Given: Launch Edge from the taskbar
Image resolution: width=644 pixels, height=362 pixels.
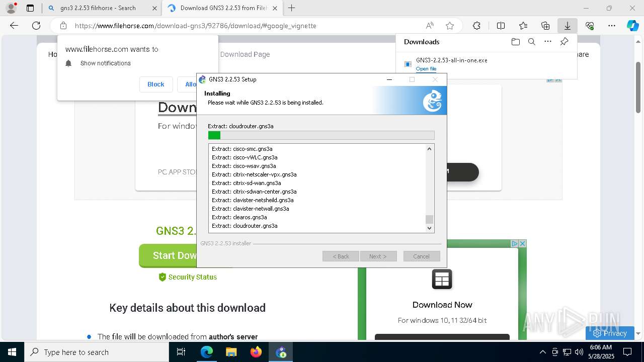Looking at the screenshot, I should pyautogui.click(x=207, y=352).
